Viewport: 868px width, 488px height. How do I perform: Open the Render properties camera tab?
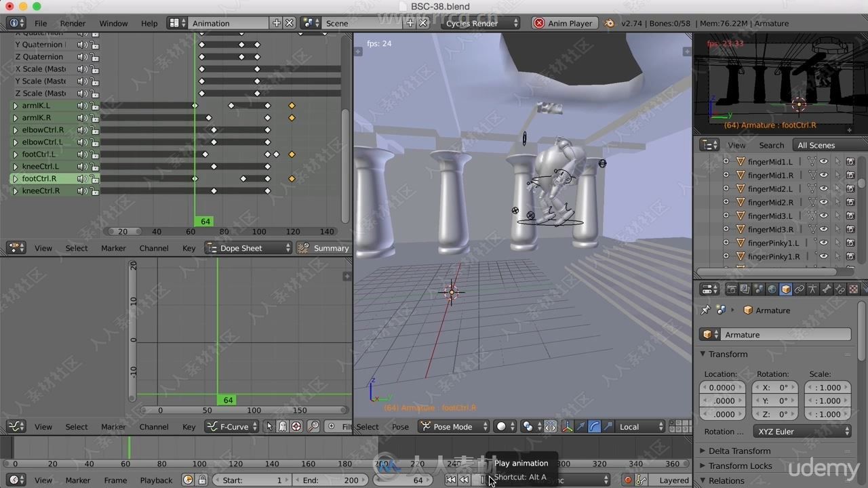pyautogui.click(x=732, y=289)
